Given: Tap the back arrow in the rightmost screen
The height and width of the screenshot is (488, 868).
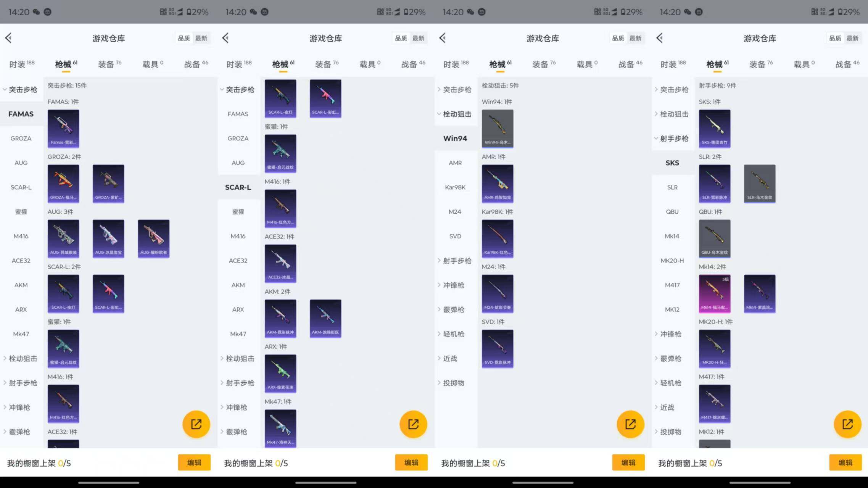Looking at the screenshot, I should pos(660,38).
